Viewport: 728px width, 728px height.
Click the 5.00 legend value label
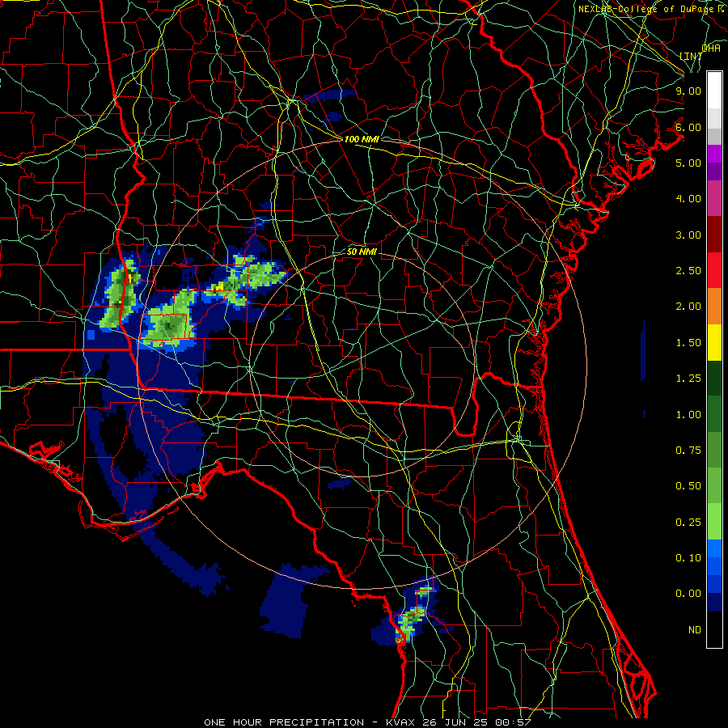point(688,163)
